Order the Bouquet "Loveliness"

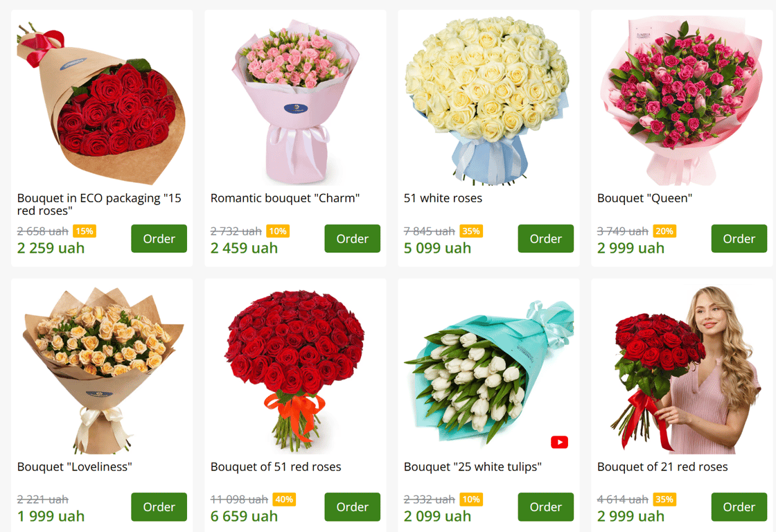click(x=159, y=507)
